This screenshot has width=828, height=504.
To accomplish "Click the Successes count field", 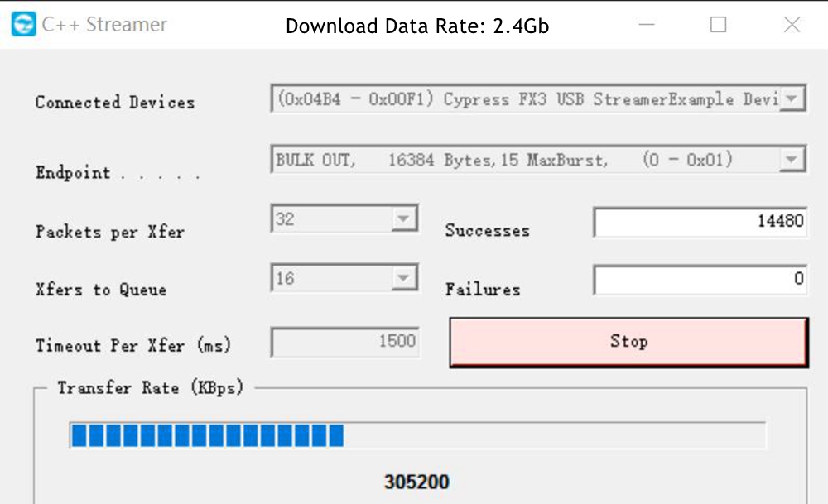I will [700, 221].
